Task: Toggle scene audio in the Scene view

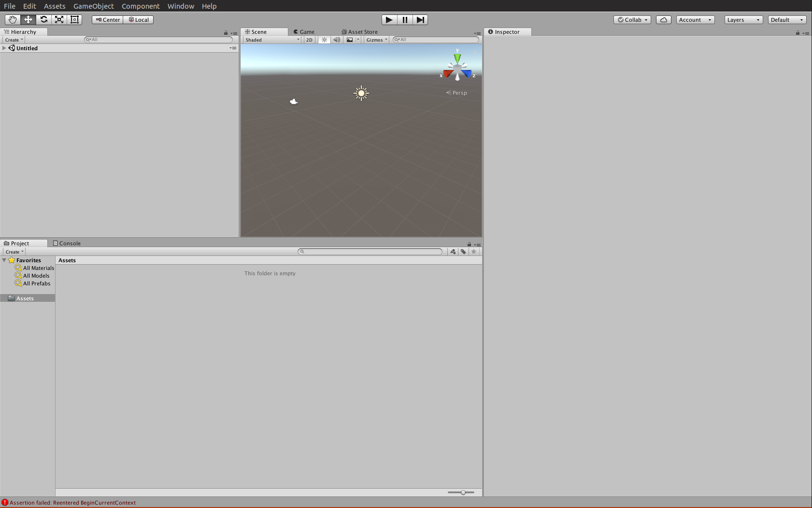Action: click(x=337, y=40)
